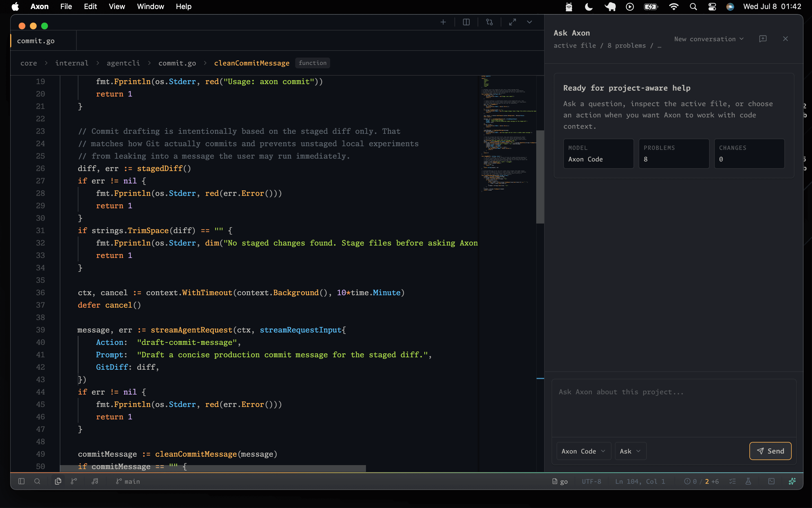Click the commit.go breadcrumb segment
The image size is (812, 508).
pyautogui.click(x=177, y=63)
